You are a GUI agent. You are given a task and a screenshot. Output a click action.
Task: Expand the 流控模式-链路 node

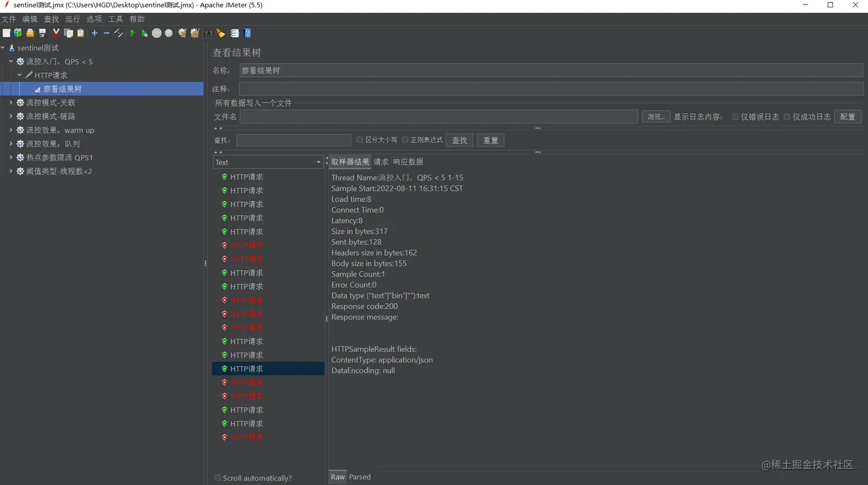[11, 116]
